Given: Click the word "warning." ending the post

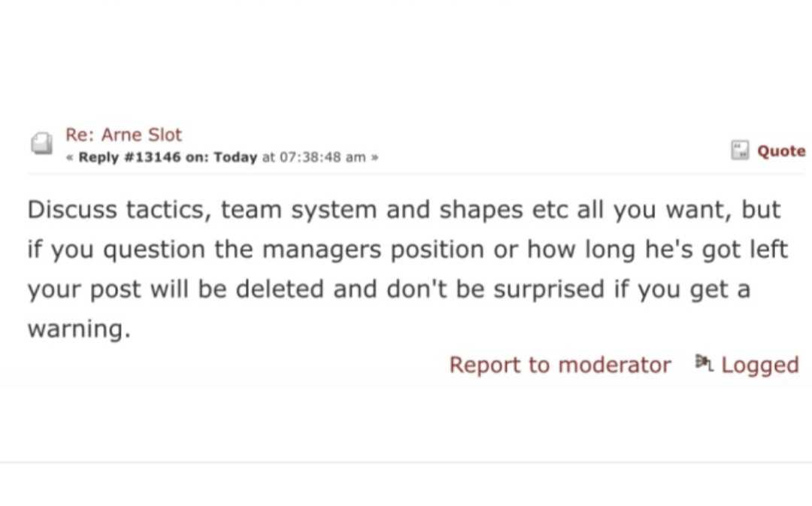Looking at the screenshot, I should pos(79,329).
